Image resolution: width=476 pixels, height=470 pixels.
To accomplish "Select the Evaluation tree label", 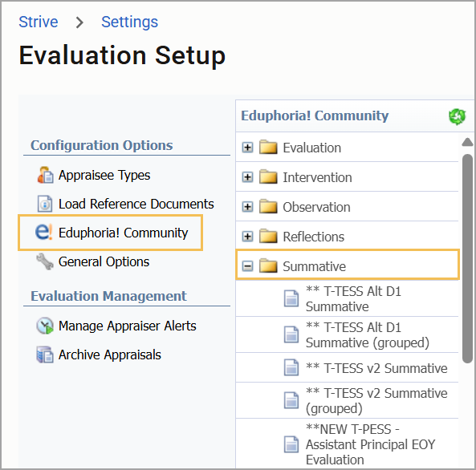I will coord(311,148).
